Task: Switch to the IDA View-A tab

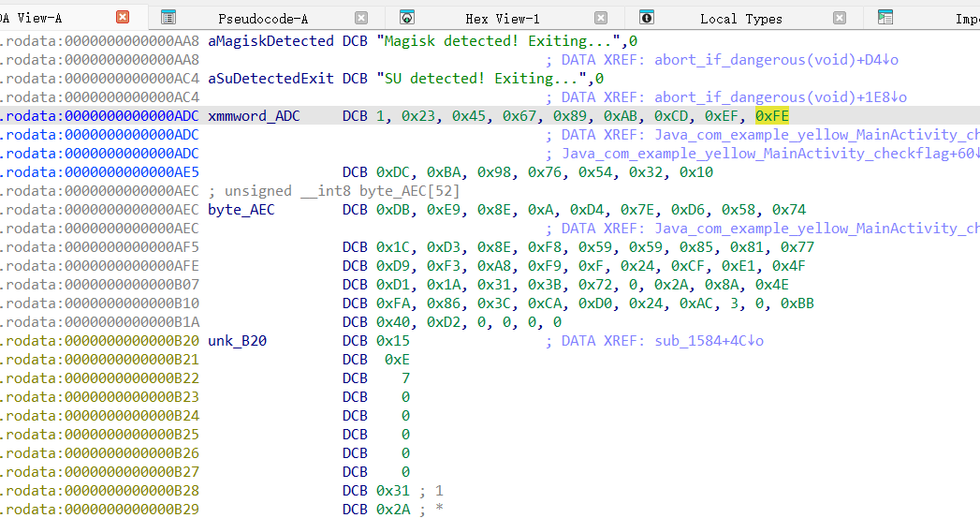Action: [31, 18]
